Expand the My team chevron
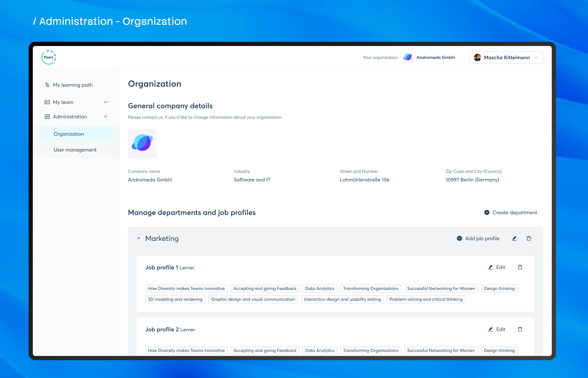The width and height of the screenshot is (588, 378). point(105,102)
